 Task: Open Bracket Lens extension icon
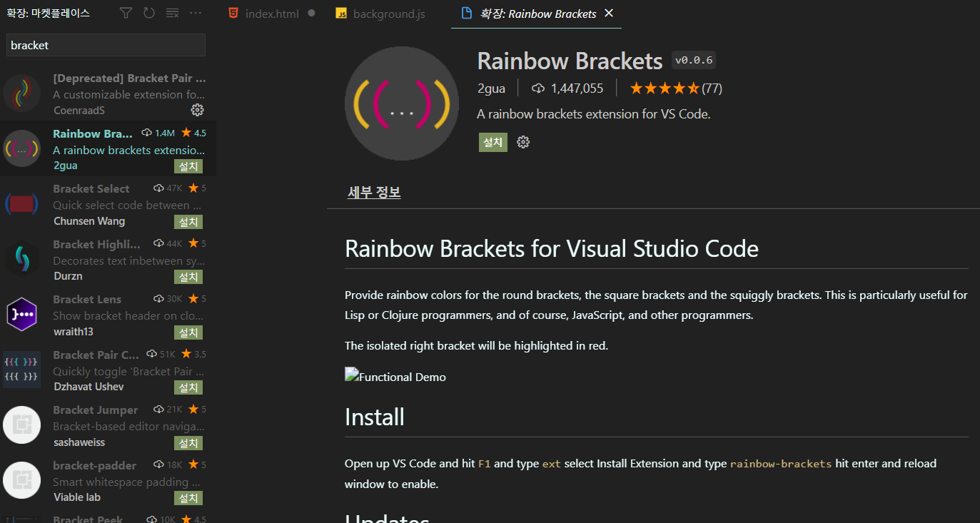(x=21, y=315)
